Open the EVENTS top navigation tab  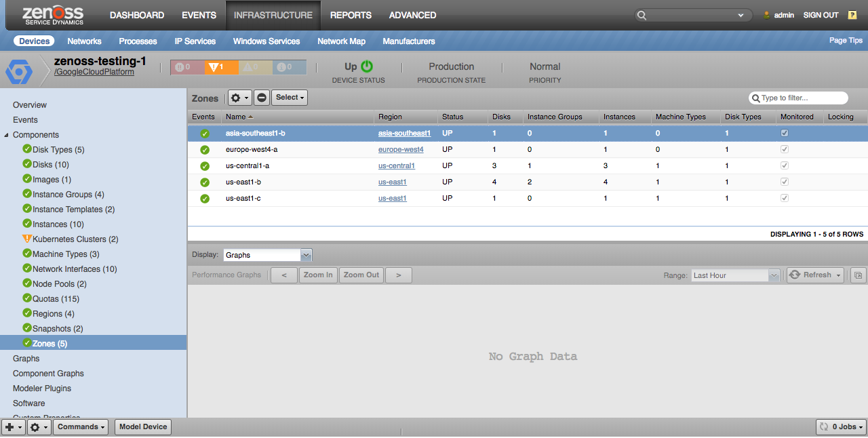[199, 15]
